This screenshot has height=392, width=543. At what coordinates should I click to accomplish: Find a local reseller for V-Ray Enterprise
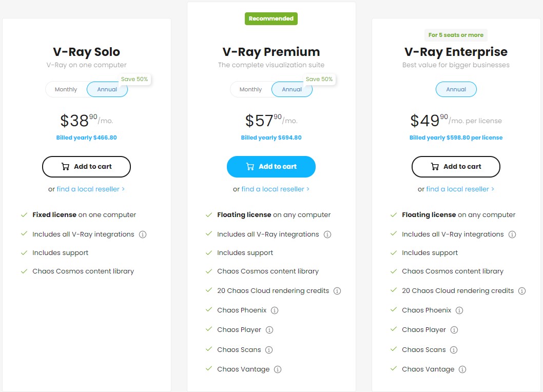point(460,189)
